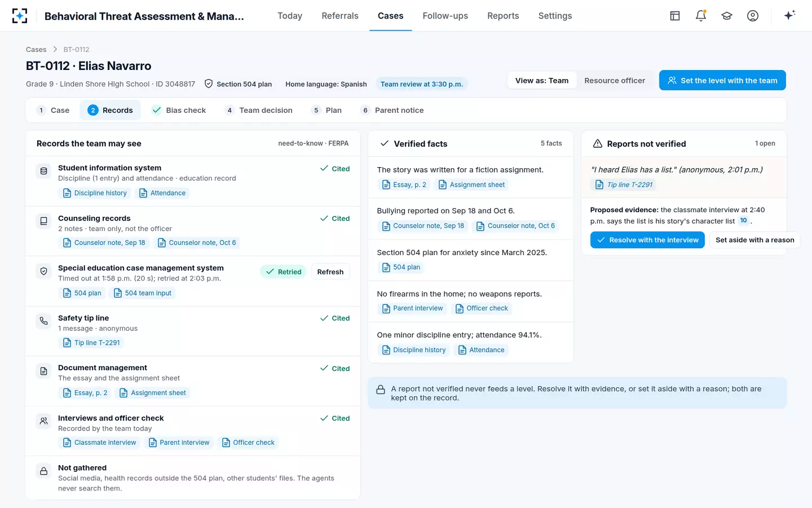Image resolution: width=812 pixels, height=508 pixels.
Task: Open Counselor note, Oct 6 in Counseling records
Action: tap(197, 243)
